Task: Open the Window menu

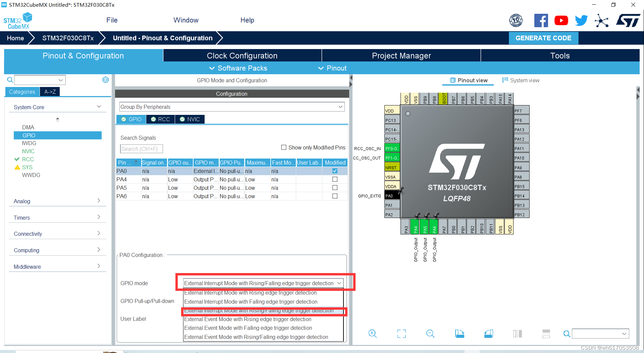Action: click(x=186, y=20)
